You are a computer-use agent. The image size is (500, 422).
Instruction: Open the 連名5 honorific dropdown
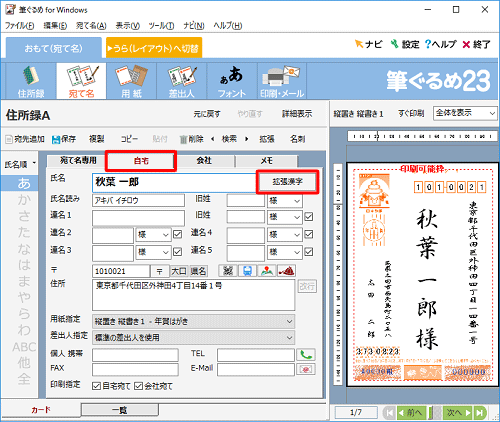click(x=284, y=252)
